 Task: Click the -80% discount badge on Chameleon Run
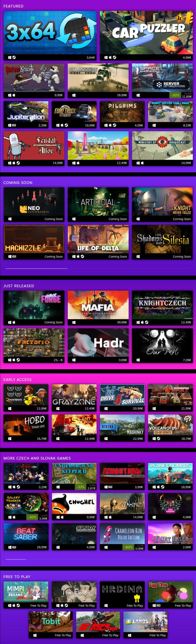pyautogui.click(x=128, y=547)
